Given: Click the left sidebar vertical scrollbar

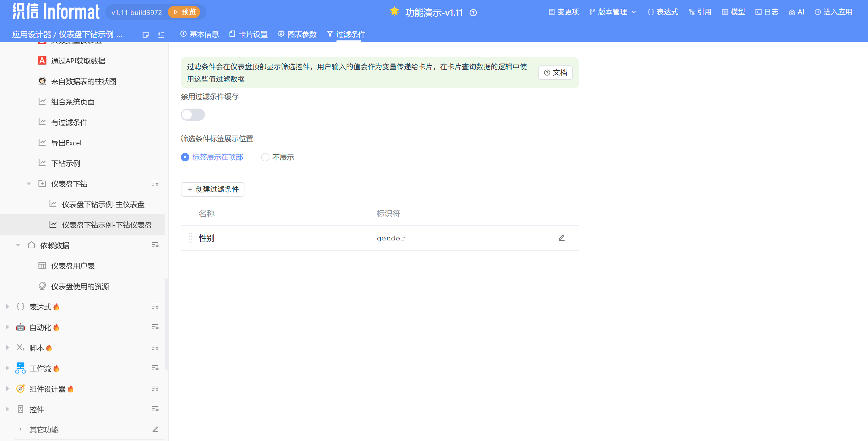Looking at the screenshot, I should 166,324.
